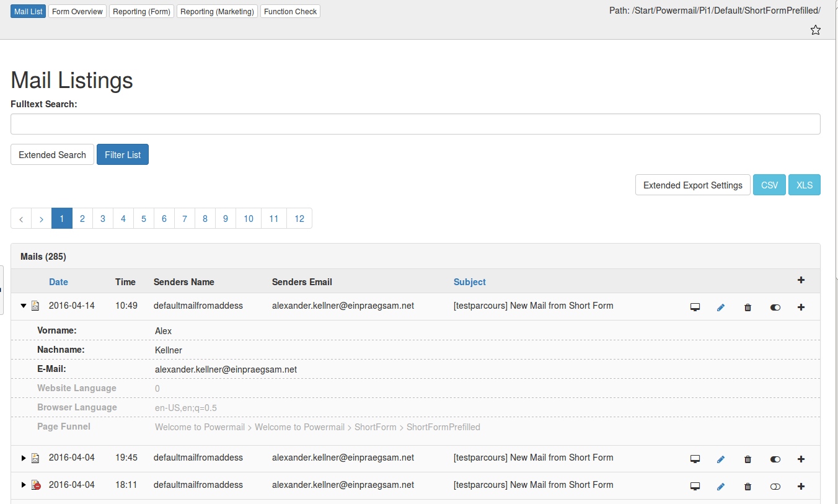838x504 pixels.
Task: Expand details of the 19:45 mail row
Action: [23, 458]
